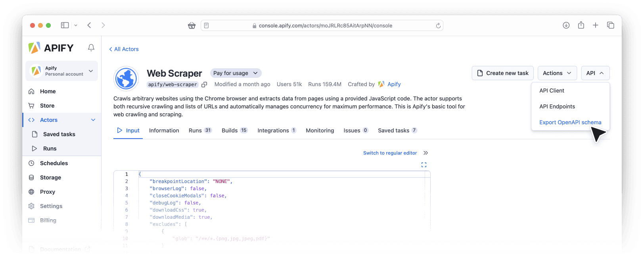Open Store in the sidebar
Screen dimensions: 644x266
(x=62, y=106)
